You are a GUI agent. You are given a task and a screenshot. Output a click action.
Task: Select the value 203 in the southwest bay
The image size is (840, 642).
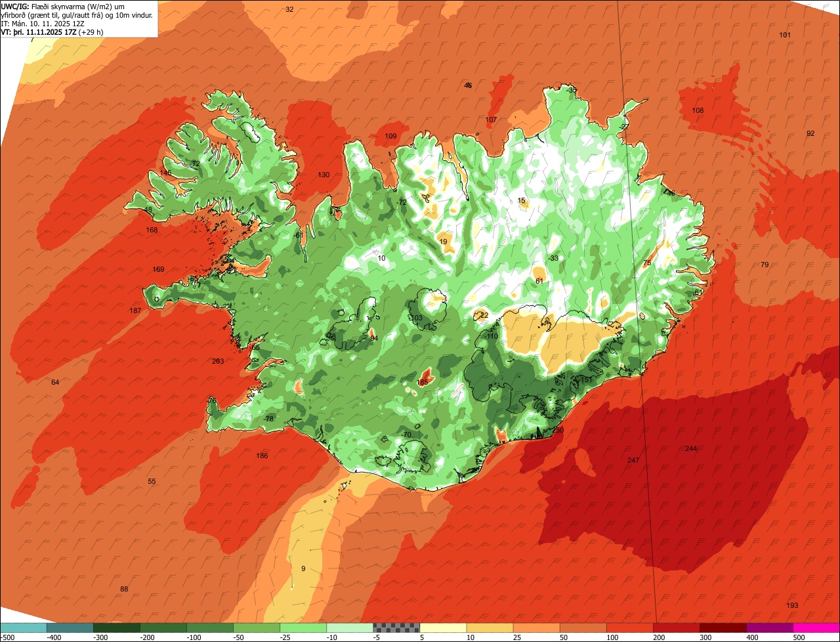[218, 361]
